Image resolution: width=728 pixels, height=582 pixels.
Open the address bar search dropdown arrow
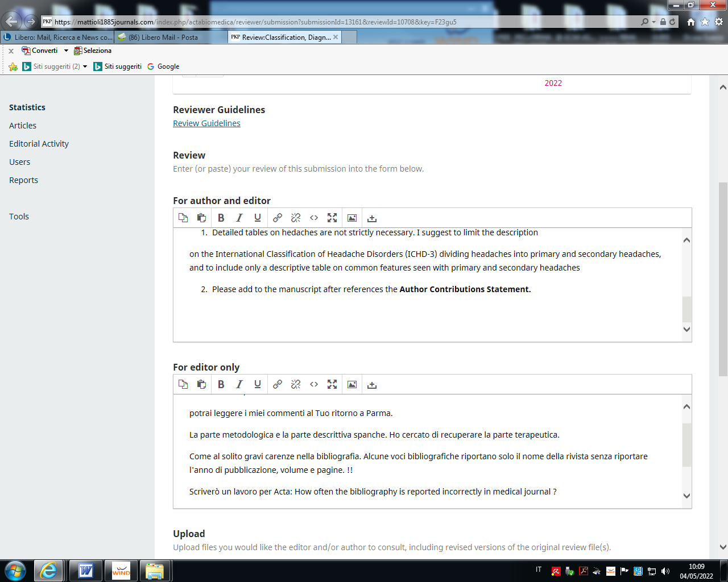654,22
